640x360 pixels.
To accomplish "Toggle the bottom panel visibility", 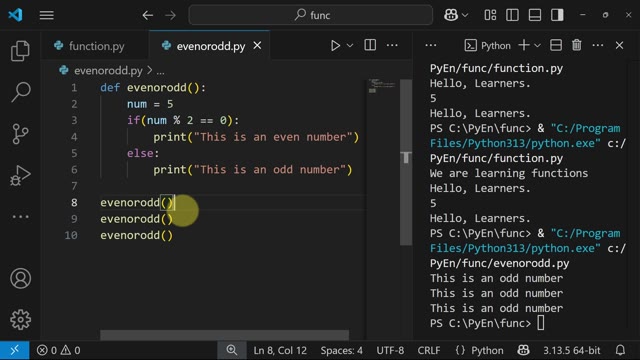I will [535, 15].
